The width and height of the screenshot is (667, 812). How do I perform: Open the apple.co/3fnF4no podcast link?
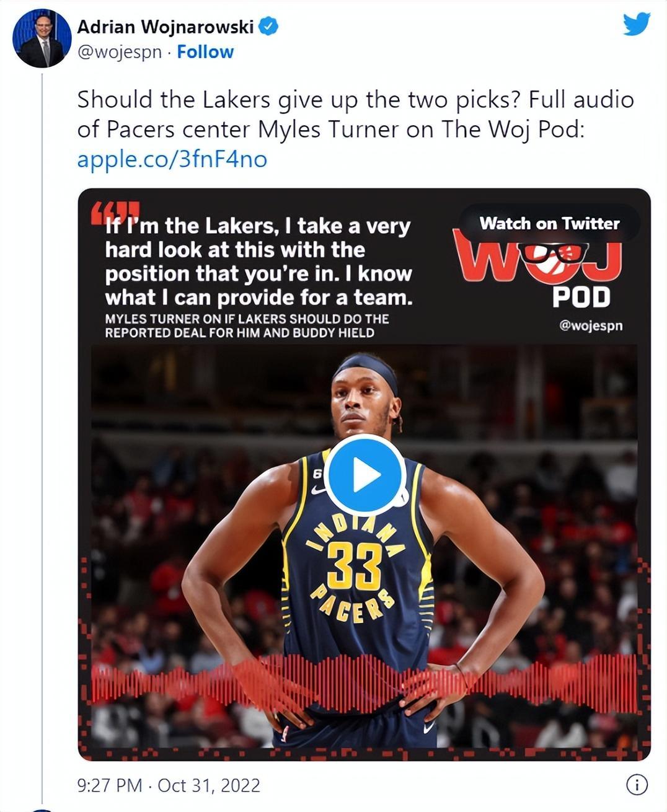(172, 159)
